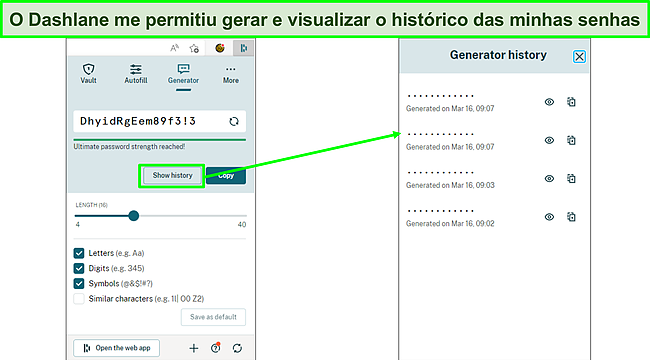
Task: Uncheck the Digits checkbox
Action: click(79, 268)
